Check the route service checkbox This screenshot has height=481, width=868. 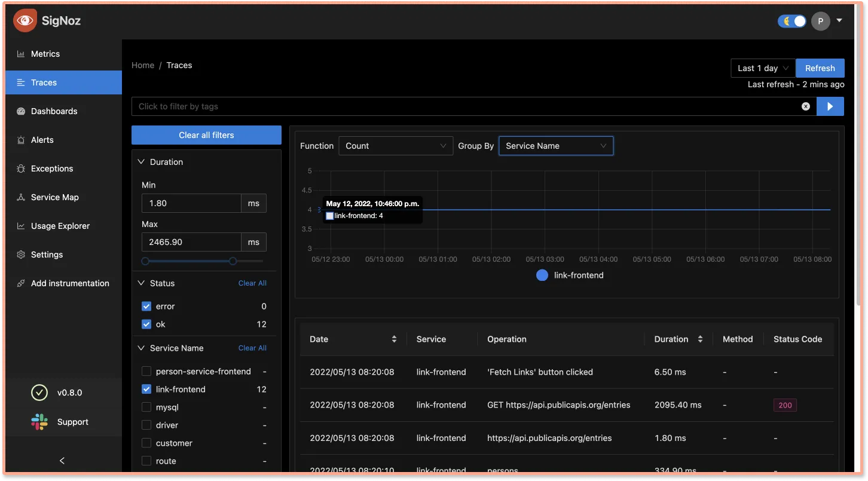point(146,461)
